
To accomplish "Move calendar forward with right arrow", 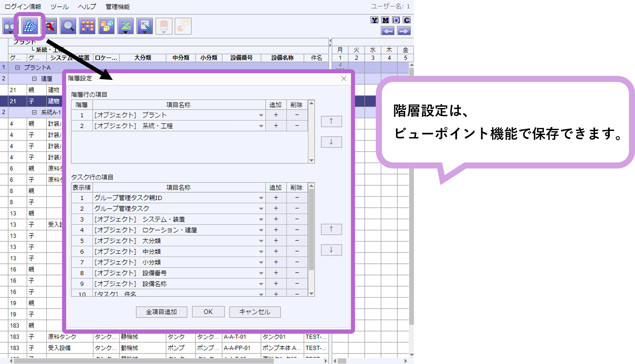I will tap(404, 31).
